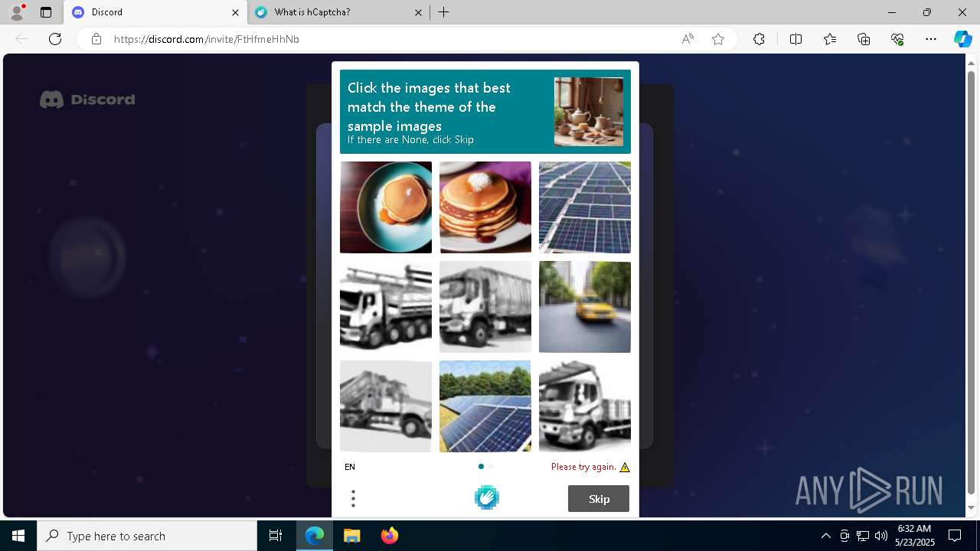Open browser Extensions puzzle icon
This screenshot has width=980, height=551.
click(759, 39)
